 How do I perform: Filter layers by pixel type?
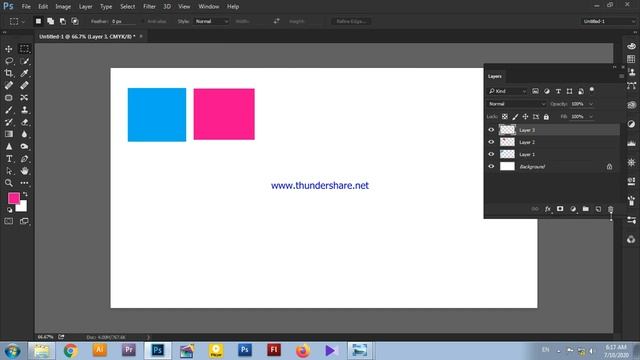pos(535,91)
